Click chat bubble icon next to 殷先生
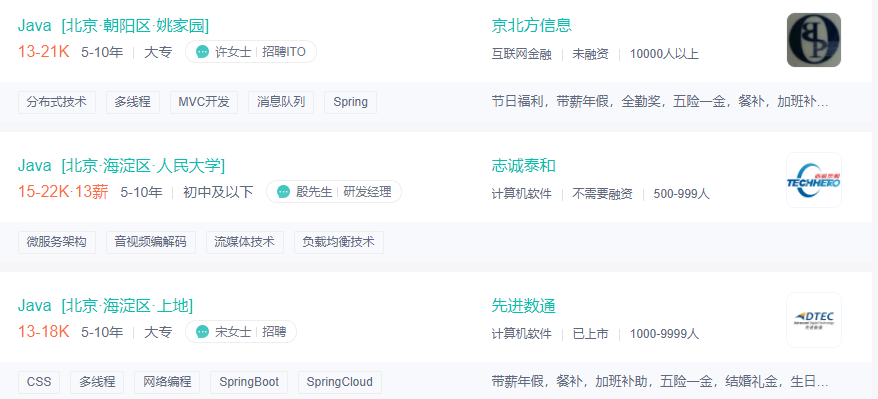 tap(283, 192)
